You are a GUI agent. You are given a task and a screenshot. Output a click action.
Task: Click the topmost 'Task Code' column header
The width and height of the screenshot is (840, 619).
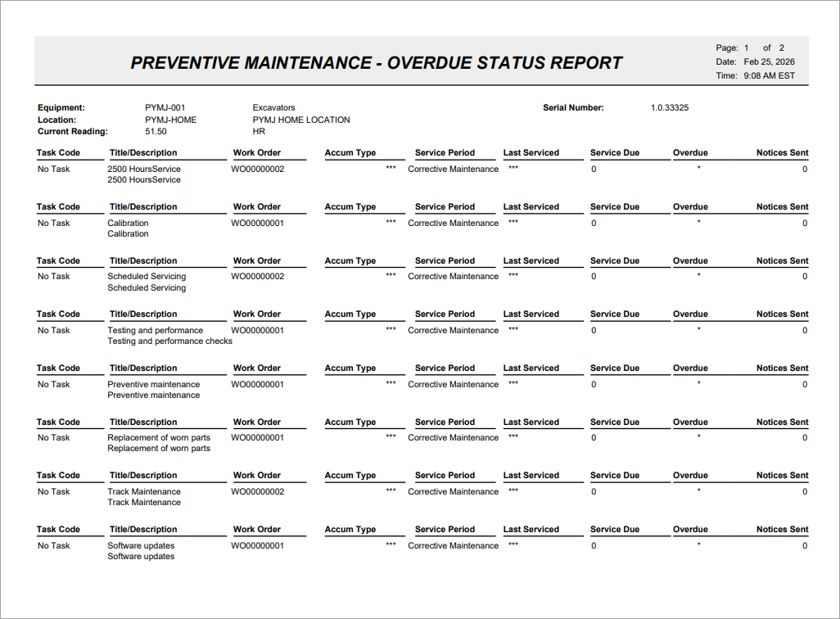58,153
